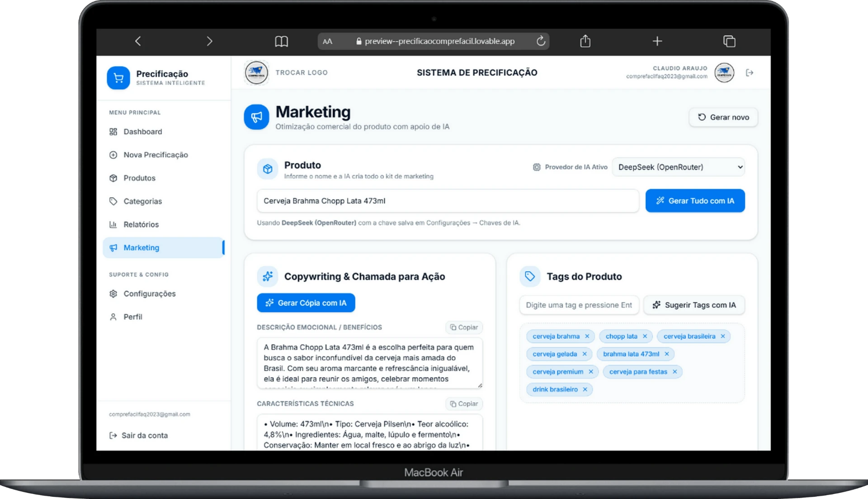Click the Dashboard grid sidebar icon
868x499 pixels.
(113, 132)
